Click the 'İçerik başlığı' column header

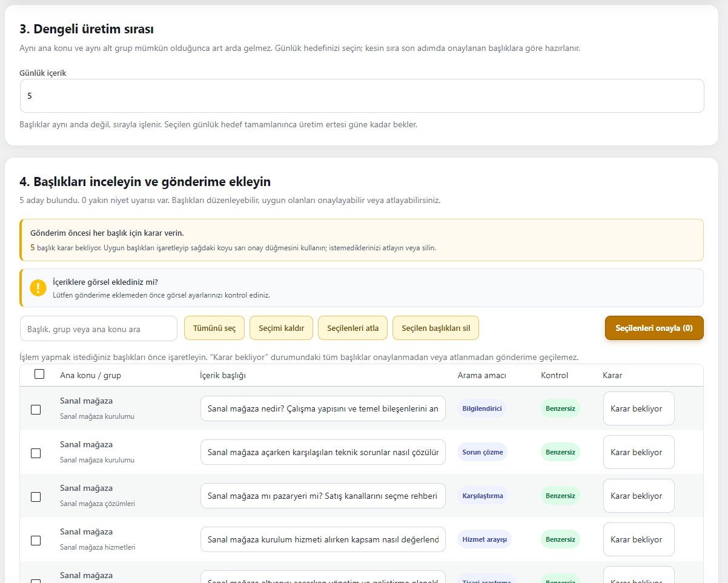click(x=223, y=375)
